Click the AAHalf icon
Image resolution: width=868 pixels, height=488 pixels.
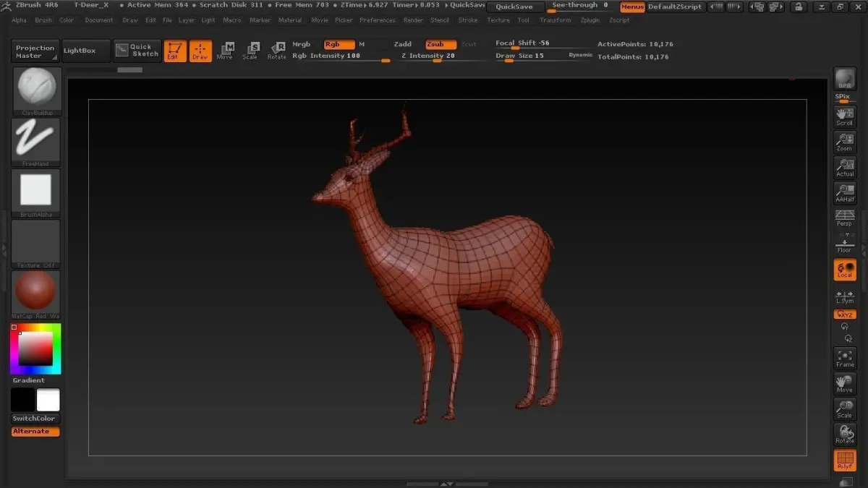click(845, 193)
